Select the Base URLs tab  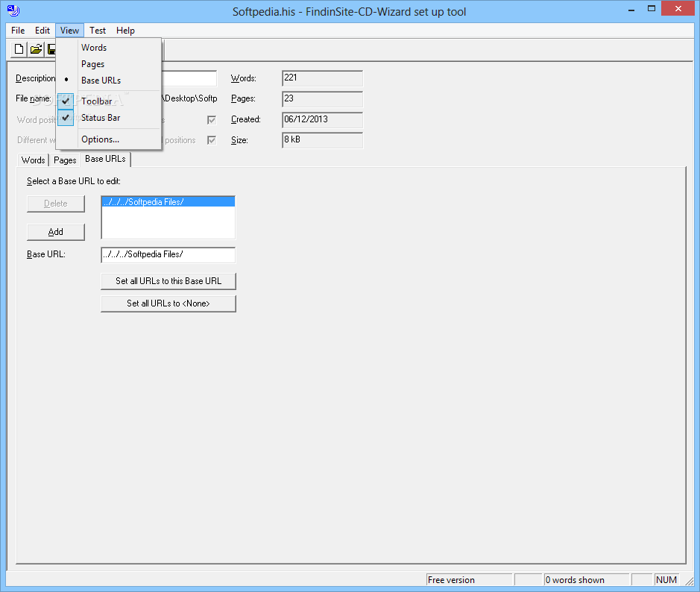[105, 159]
